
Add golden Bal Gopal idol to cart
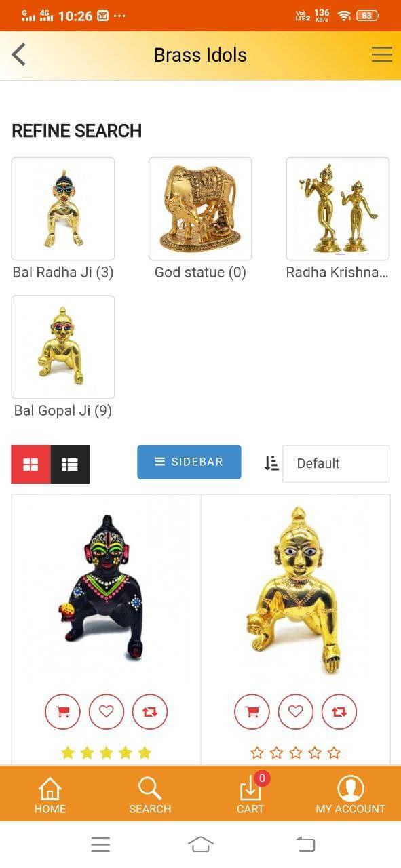pyautogui.click(x=252, y=712)
